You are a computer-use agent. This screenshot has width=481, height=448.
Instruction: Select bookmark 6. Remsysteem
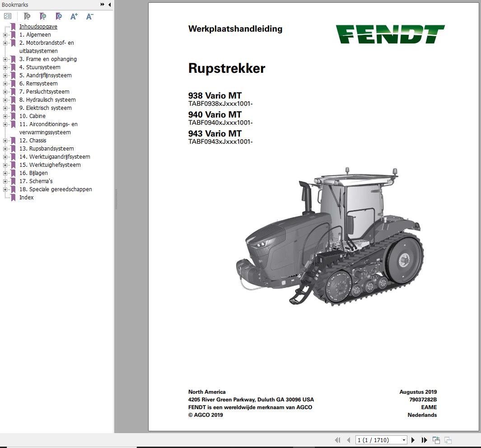[38, 84]
